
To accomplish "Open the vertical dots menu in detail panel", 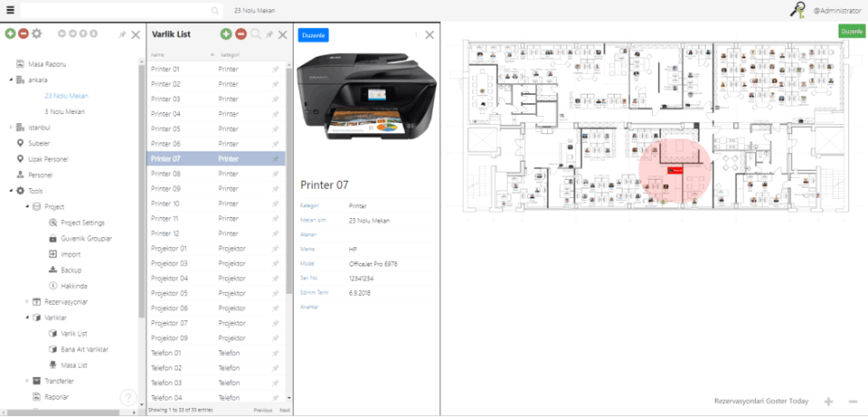I will tap(416, 35).
